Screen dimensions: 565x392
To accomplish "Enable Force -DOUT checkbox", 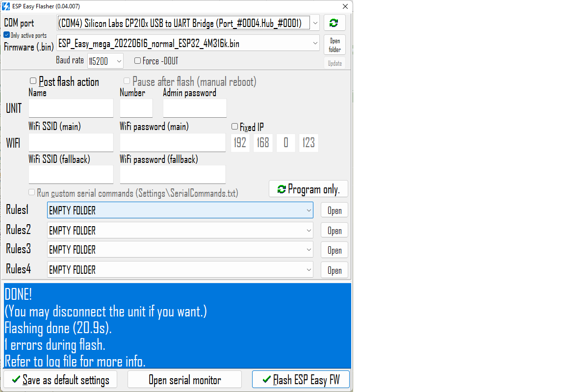I will coord(137,60).
